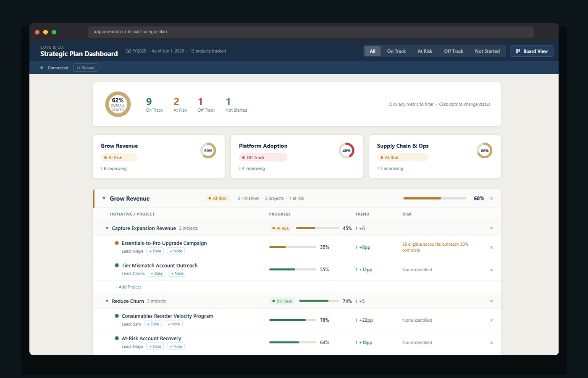Image resolution: width=588 pixels, height=378 pixels.
Task: Change Essentials-to-Pro status dot
Action: (117, 243)
